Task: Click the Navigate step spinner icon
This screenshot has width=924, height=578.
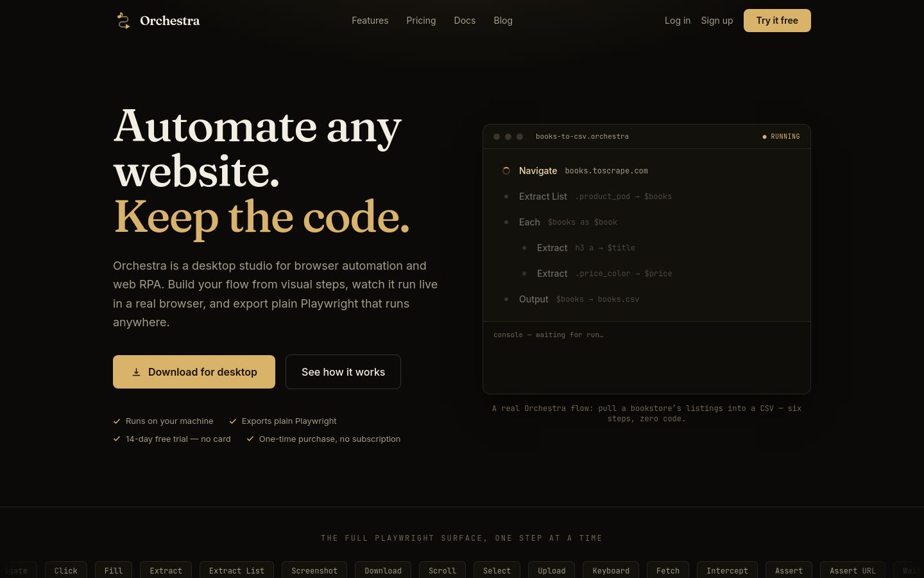Action: [506, 171]
